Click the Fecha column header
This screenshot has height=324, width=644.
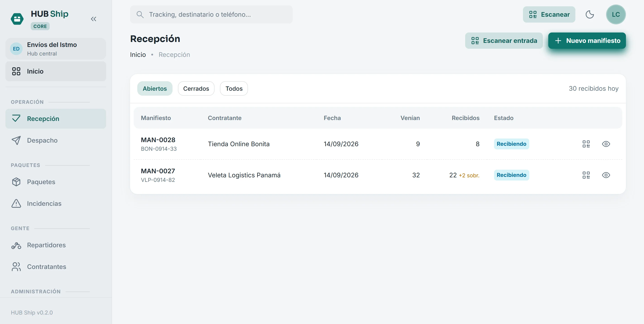[332, 118]
